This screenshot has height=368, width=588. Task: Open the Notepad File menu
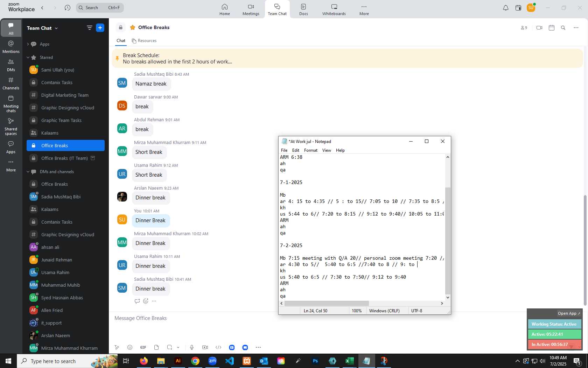pos(284,150)
